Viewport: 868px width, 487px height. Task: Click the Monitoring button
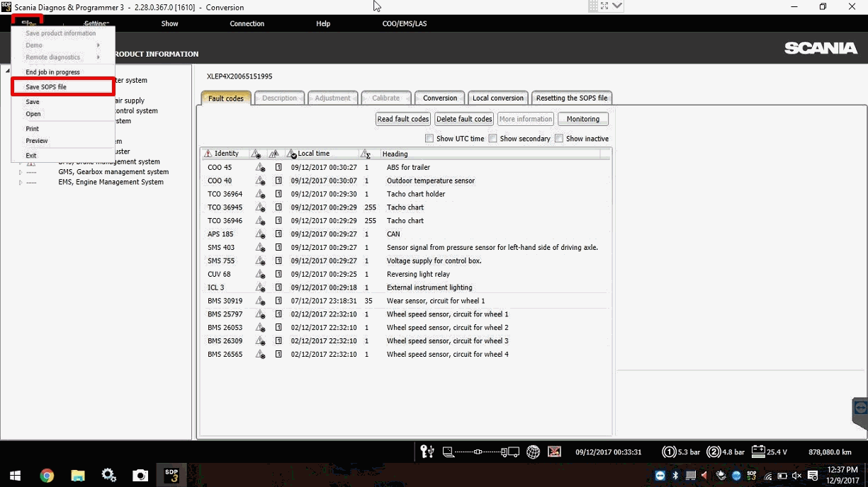pos(583,119)
